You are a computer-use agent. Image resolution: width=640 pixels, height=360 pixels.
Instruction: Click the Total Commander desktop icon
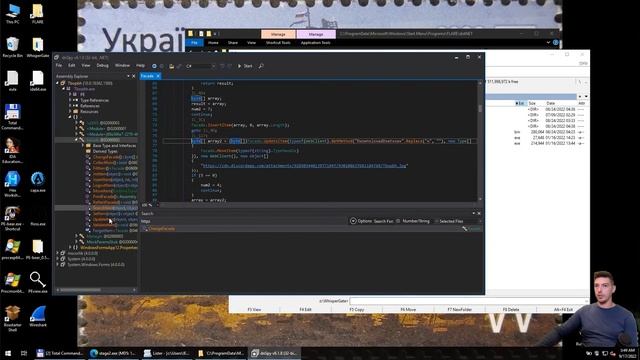[13, 116]
